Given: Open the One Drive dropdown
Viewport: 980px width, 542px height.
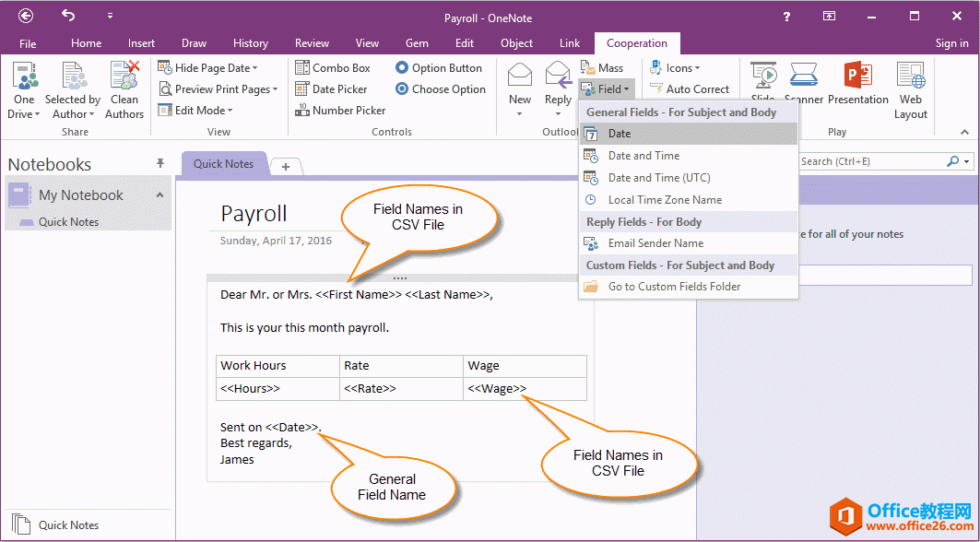Looking at the screenshot, I should pos(23,88).
